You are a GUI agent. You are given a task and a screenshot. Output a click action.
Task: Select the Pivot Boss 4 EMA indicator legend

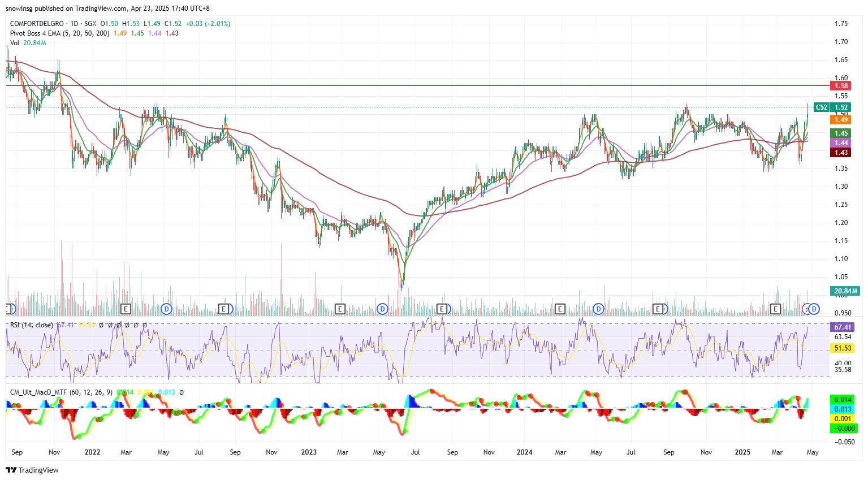(59, 33)
